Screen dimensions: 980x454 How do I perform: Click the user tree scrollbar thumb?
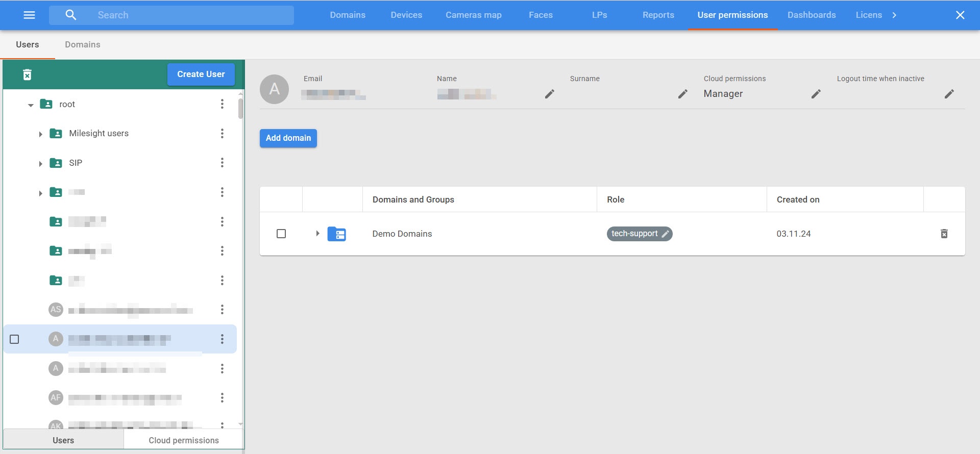click(x=240, y=109)
